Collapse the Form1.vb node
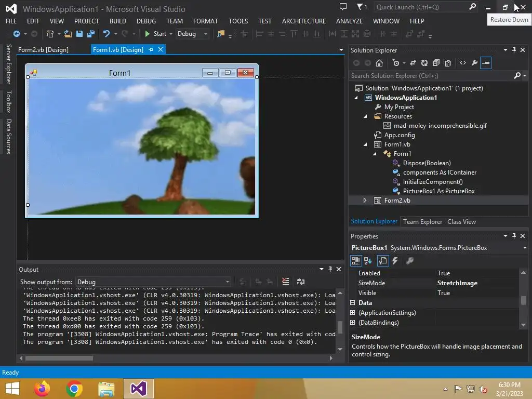532x399 pixels. tap(365, 144)
